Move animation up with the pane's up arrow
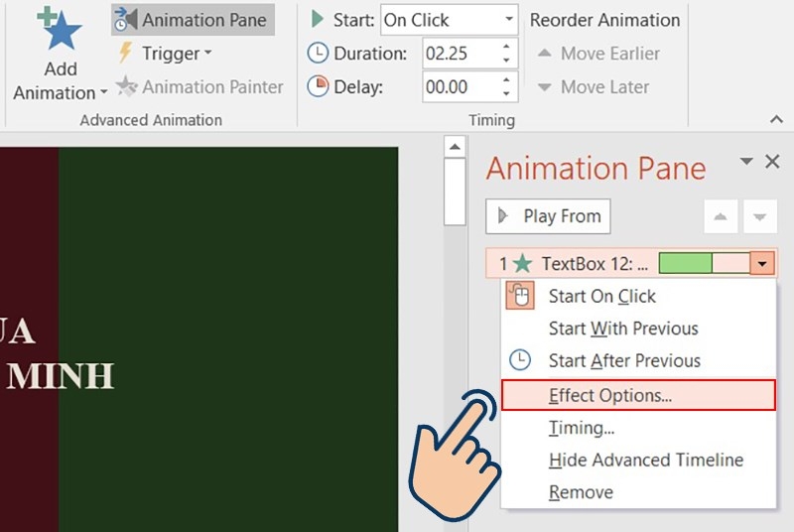This screenshot has width=794, height=532. click(721, 216)
